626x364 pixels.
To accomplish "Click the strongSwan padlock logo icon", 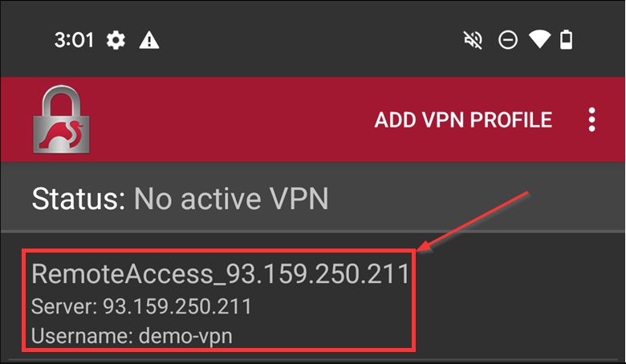I will [61, 120].
